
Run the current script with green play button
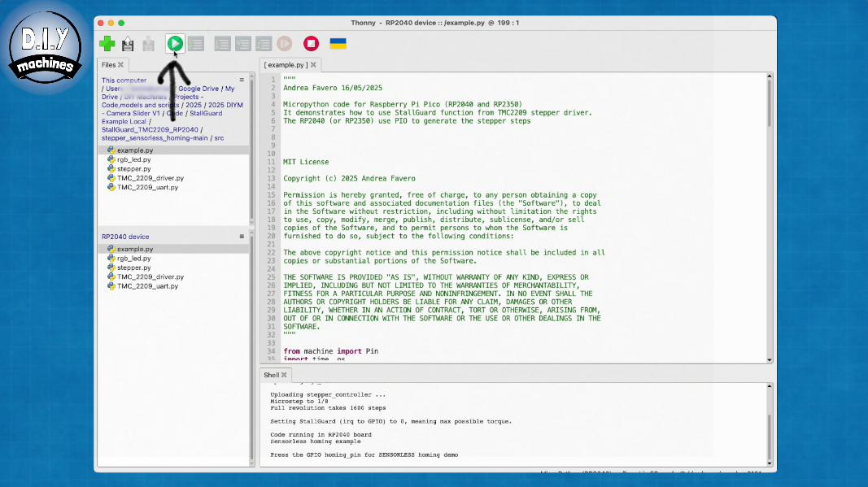click(174, 43)
